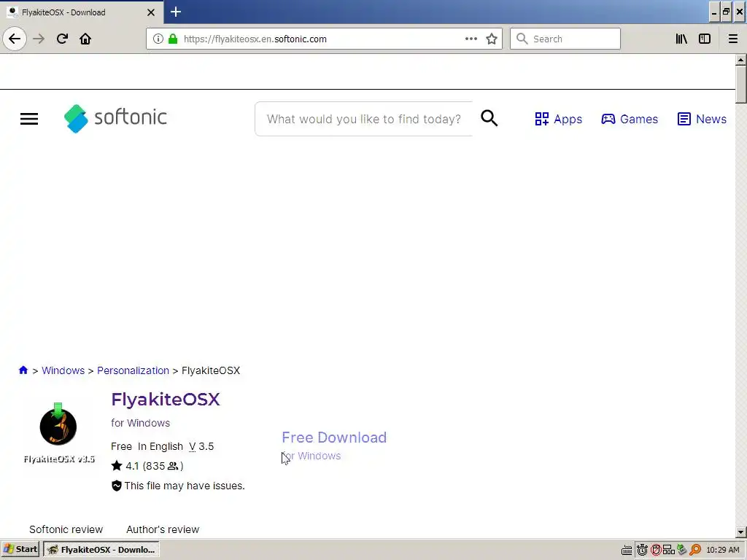Open the Firefox Library icon

(x=681, y=39)
